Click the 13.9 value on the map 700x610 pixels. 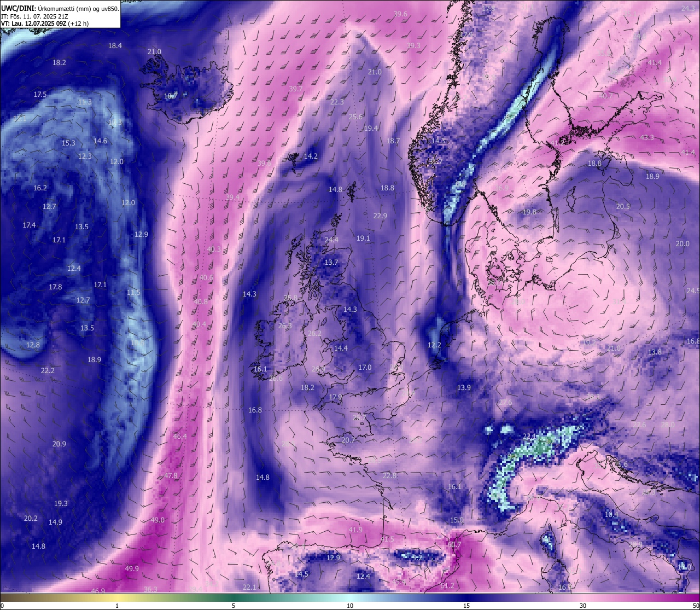[x=464, y=388]
